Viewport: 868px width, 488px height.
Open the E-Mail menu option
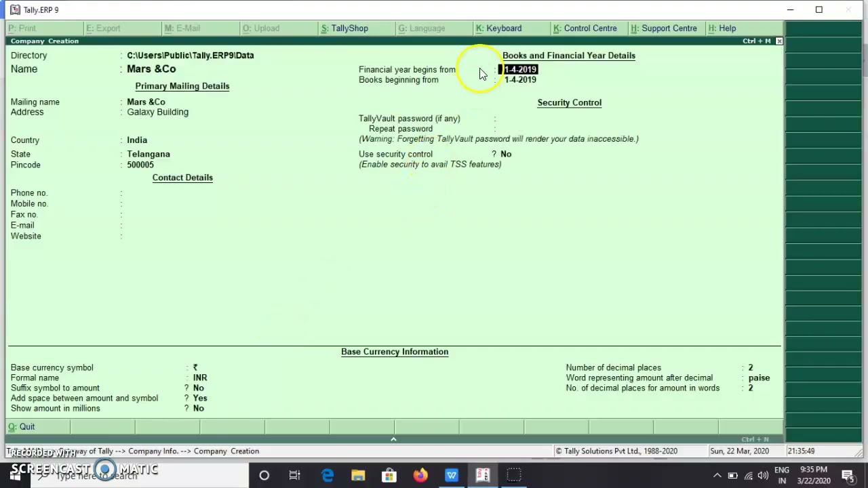click(x=182, y=28)
